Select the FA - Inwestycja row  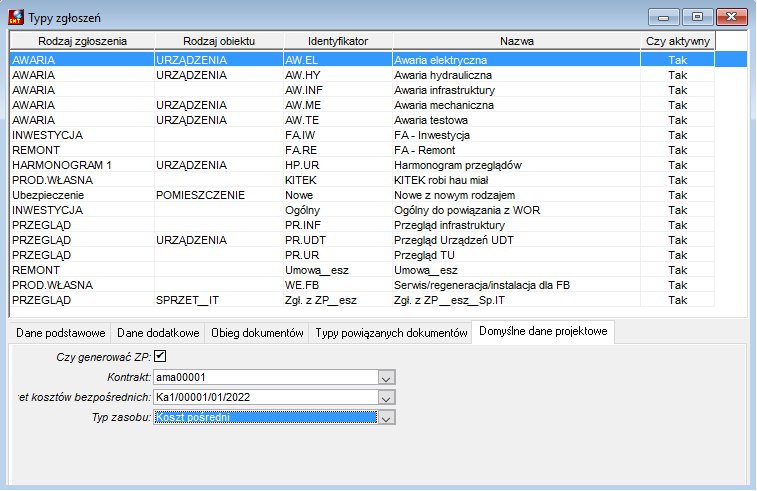(362, 135)
